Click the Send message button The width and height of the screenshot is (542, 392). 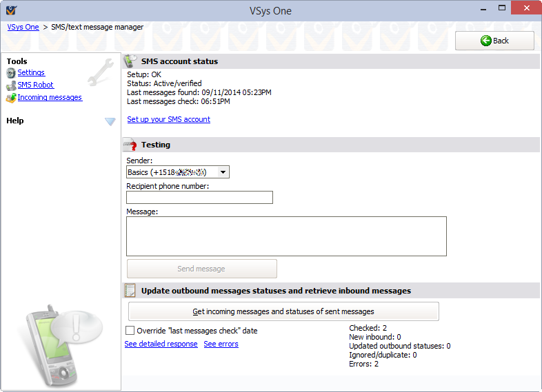pyautogui.click(x=202, y=269)
